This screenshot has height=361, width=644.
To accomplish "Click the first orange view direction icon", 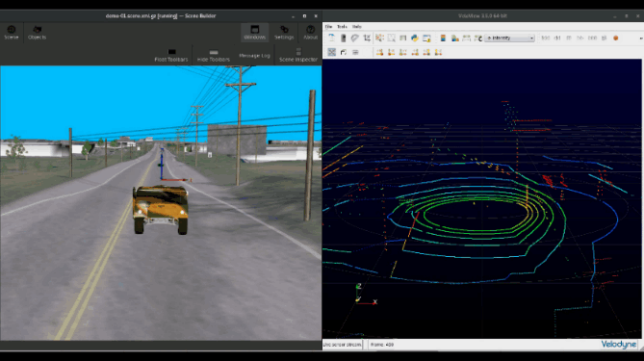I will tap(379, 52).
